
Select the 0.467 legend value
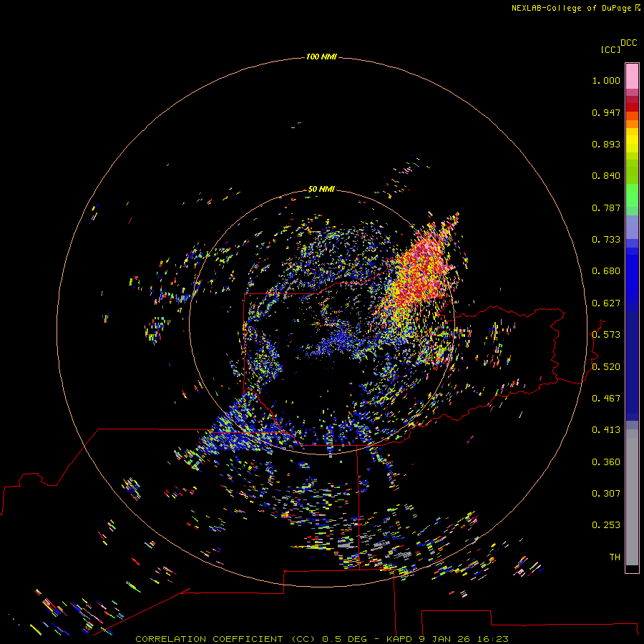click(606, 399)
